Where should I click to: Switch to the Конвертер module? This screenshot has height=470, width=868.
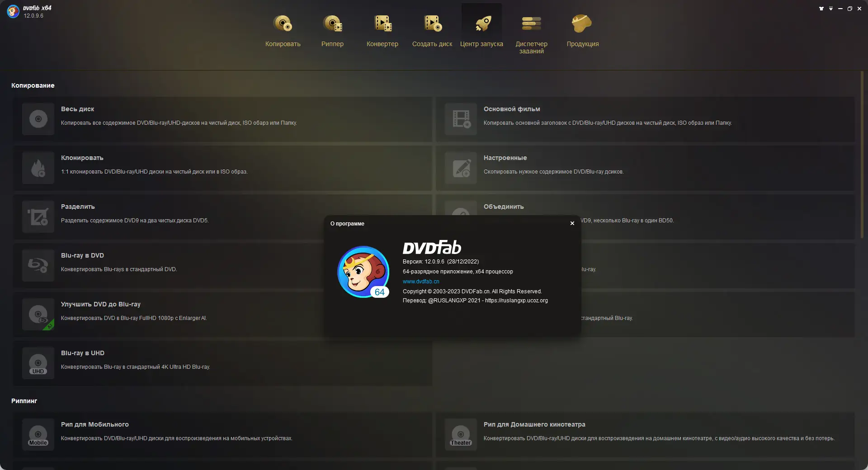click(382, 30)
